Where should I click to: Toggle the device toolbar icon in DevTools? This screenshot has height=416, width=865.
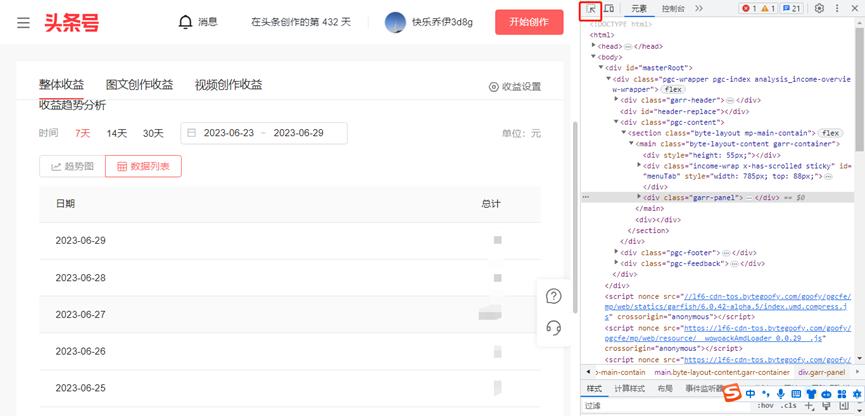coord(609,8)
